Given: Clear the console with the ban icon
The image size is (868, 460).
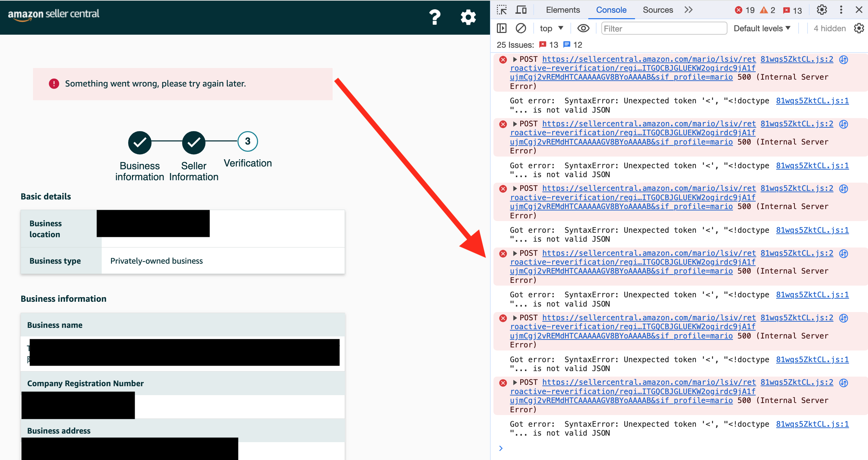Looking at the screenshot, I should pyautogui.click(x=521, y=28).
